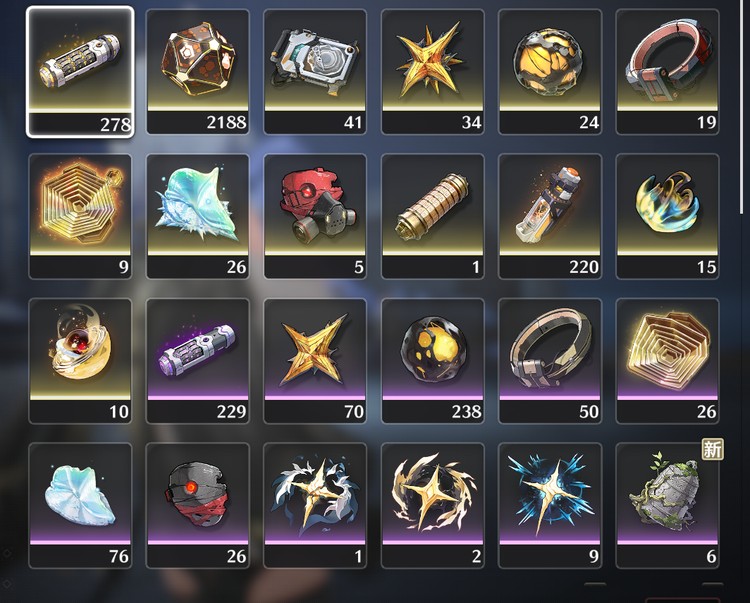Choose the black mask with red bandage
The height and width of the screenshot is (603, 750).
click(x=198, y=505)
